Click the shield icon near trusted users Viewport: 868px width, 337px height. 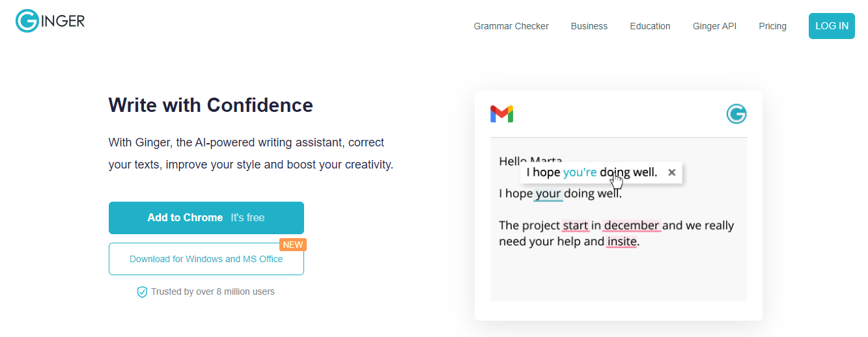(x=142, y=292)
